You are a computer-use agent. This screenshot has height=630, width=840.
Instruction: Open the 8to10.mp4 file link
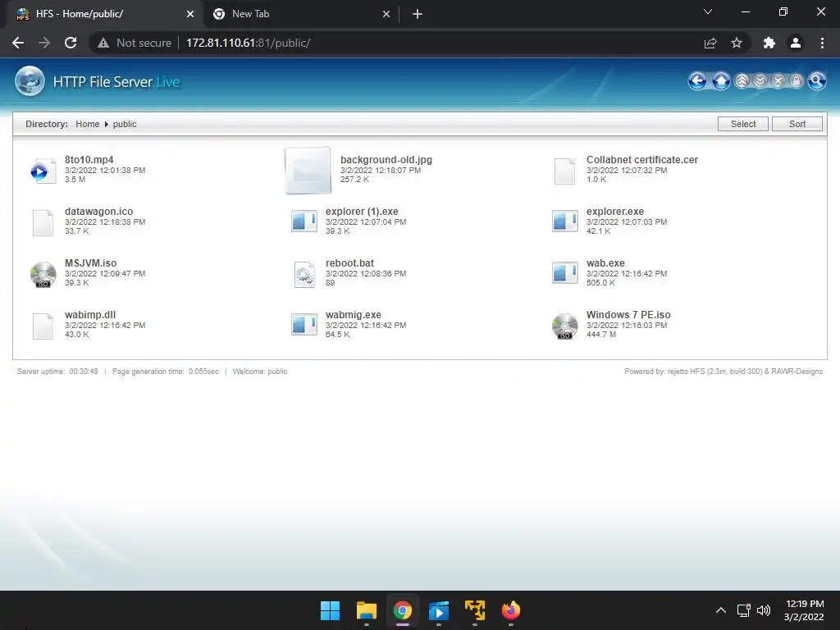(x=89, y=160)
